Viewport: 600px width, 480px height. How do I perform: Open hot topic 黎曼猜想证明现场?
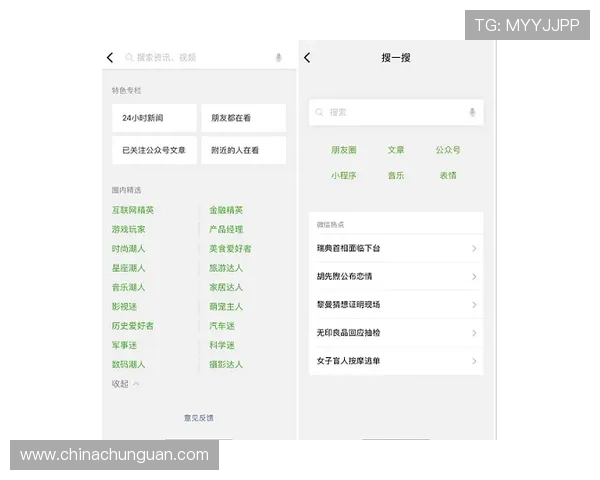pyautogui.click(x=396, y=305)
